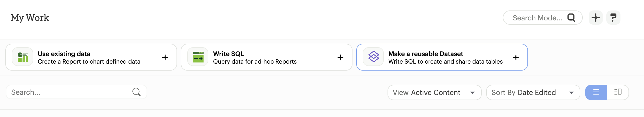Focus the Search Mode input field
The width and height of the screenshot is (644, 117).
537,18
